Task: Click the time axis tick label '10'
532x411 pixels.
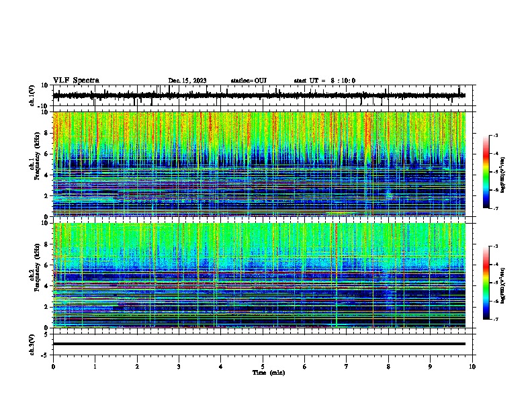Action: point(472,367)
